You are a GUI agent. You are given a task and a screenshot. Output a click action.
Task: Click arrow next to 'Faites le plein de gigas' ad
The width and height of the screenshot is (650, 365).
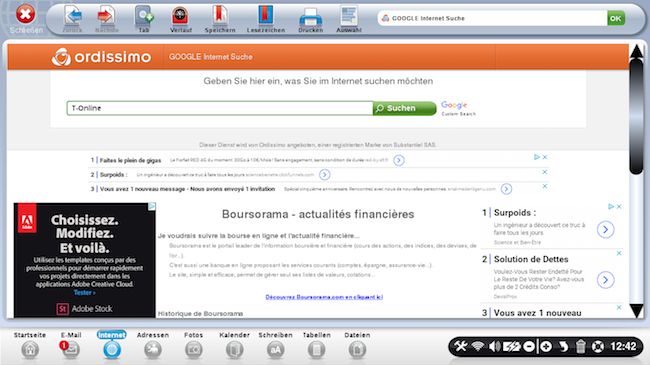399,160
